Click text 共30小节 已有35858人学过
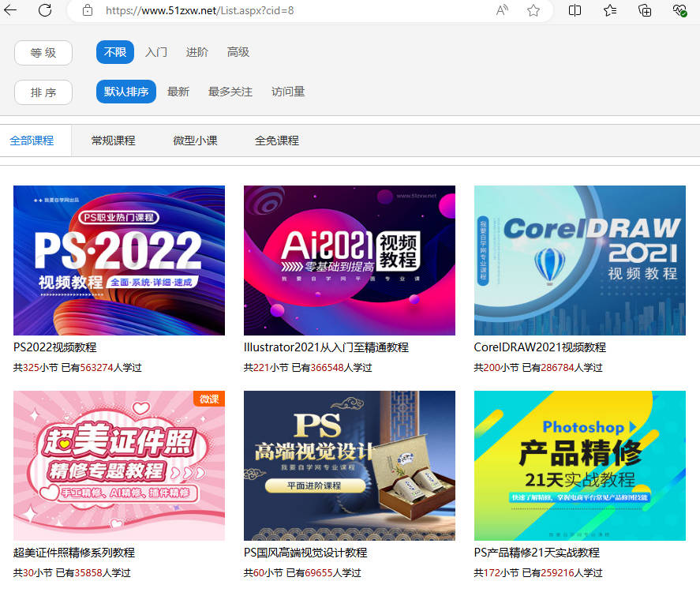700x596 pixels. [x=72, y=573]
